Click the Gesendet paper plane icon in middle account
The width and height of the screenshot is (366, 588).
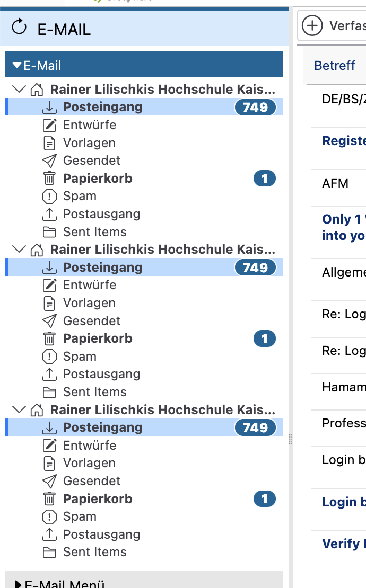49,321
